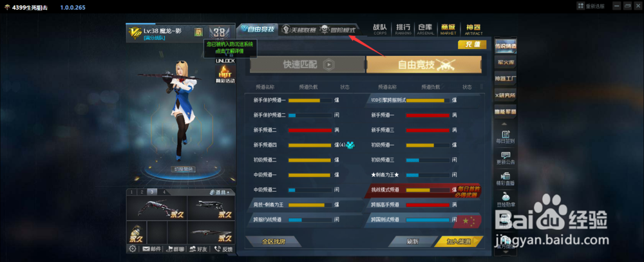Click the HOT 精彩活动 events icon

pyautogui.click(x=225, y=75)
